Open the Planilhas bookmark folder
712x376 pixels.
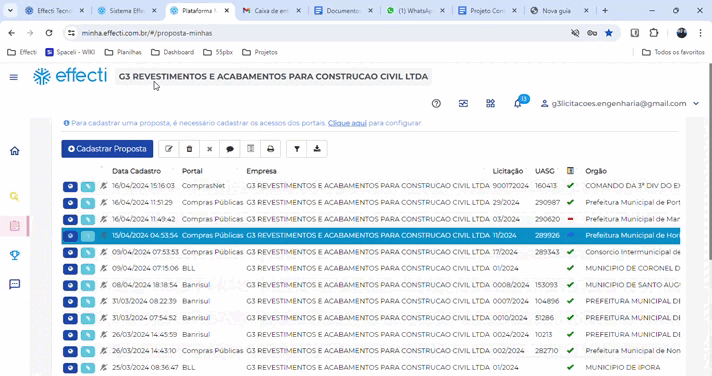point(123,52)
